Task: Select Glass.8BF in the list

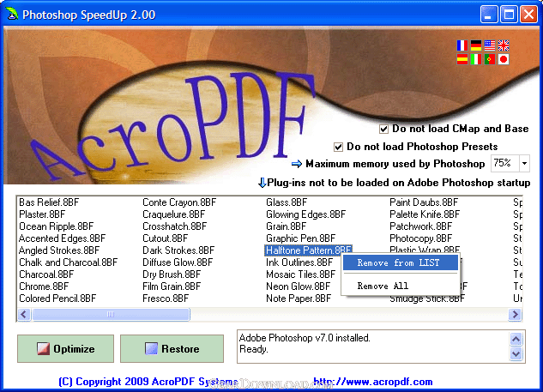Action: coord(287,202)
